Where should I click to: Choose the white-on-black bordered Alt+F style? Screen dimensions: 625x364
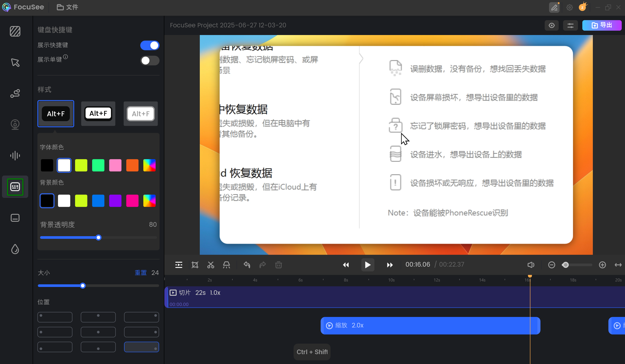tap(98, 114)
